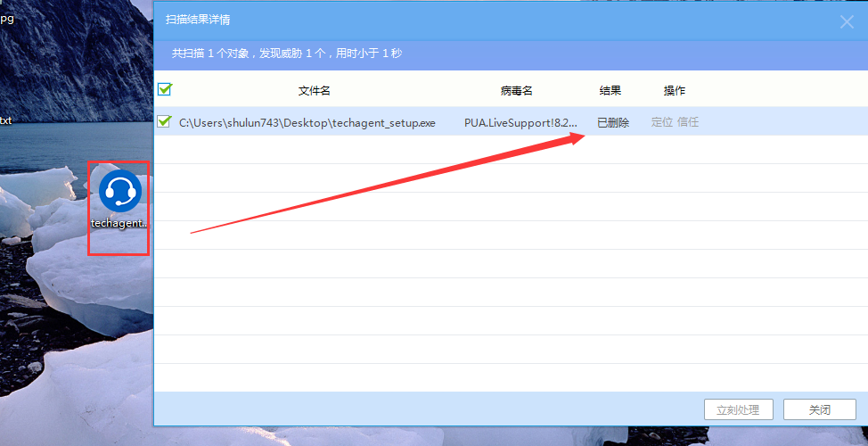Click the 信任 link in the result row
868x446 pixels.
pos(687,122)
